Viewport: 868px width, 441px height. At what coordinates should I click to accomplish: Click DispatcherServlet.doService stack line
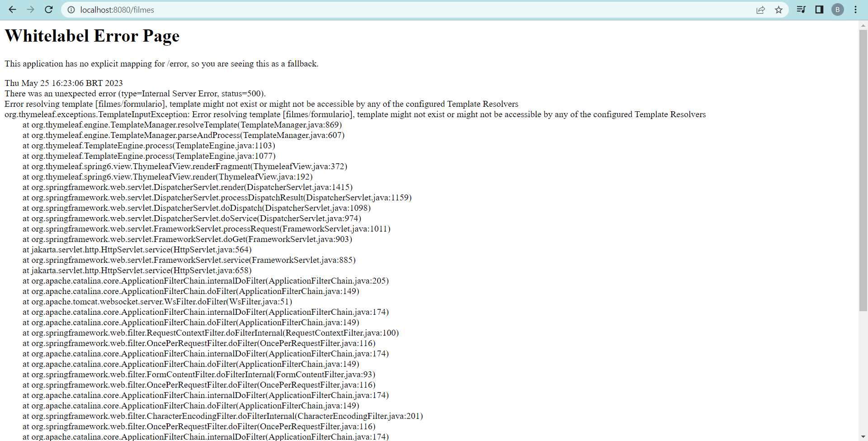[x=192, y=218]
